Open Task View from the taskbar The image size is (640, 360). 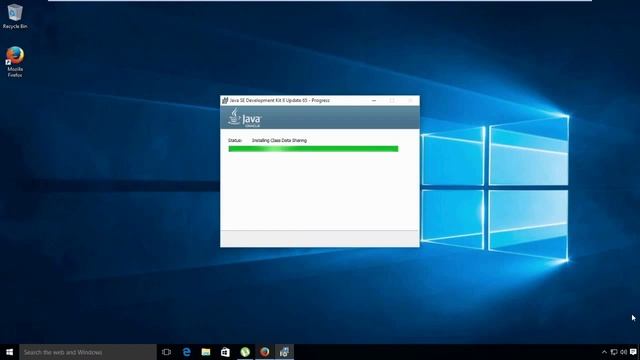[x=166, y=352]
